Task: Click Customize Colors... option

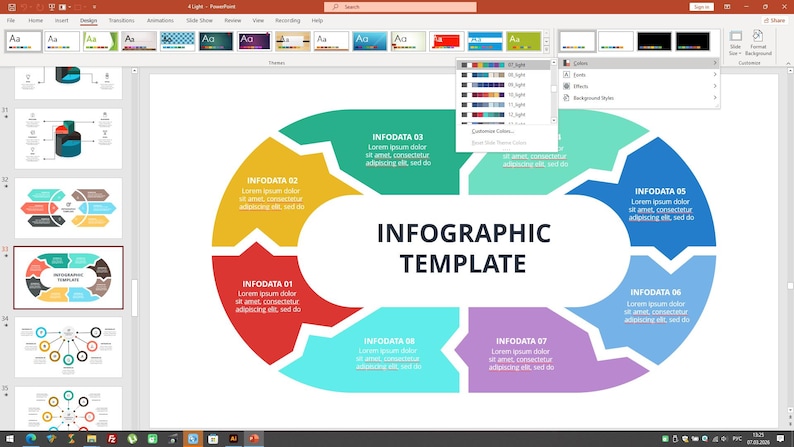Action: [x=492, y=131]
